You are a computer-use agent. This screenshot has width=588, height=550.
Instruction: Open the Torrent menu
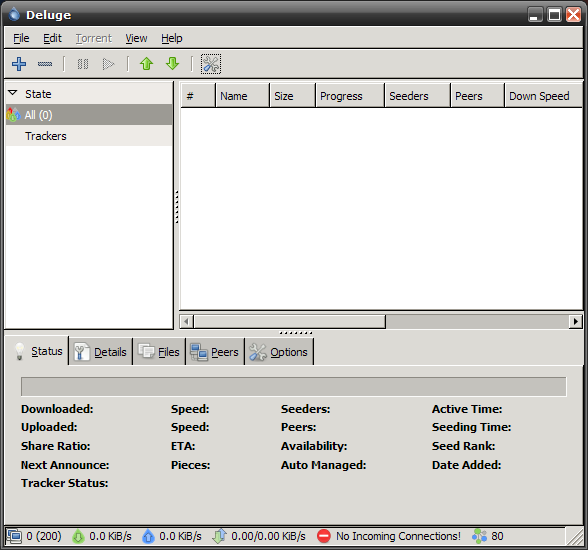tap(94, 38)
